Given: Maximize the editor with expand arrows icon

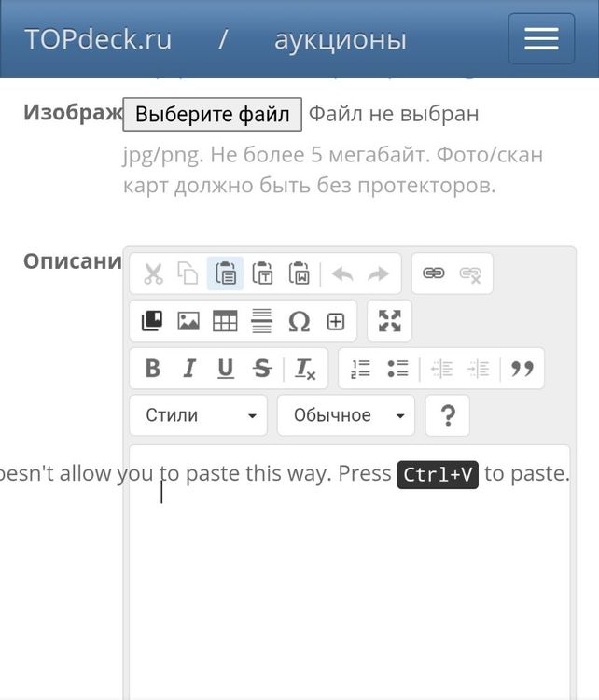Looking at the screenshot, I should pyautogui.click(x=389, y=322).
